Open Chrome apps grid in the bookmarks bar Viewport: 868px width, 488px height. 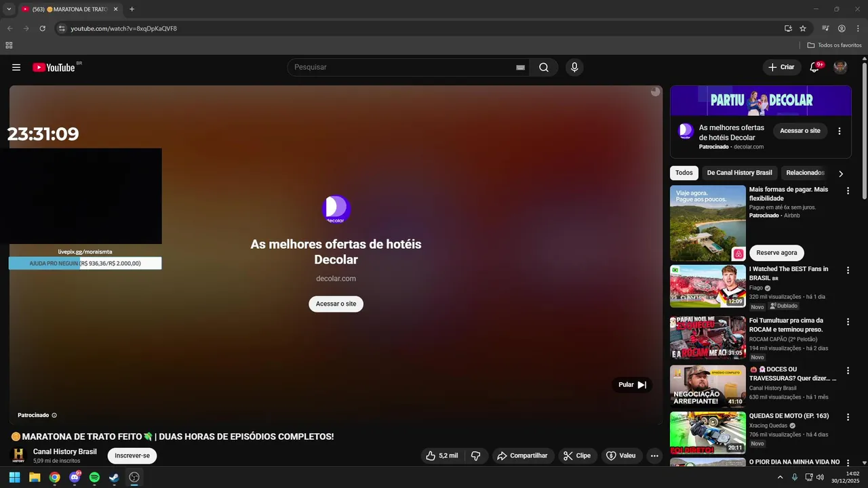pos(9,45)
